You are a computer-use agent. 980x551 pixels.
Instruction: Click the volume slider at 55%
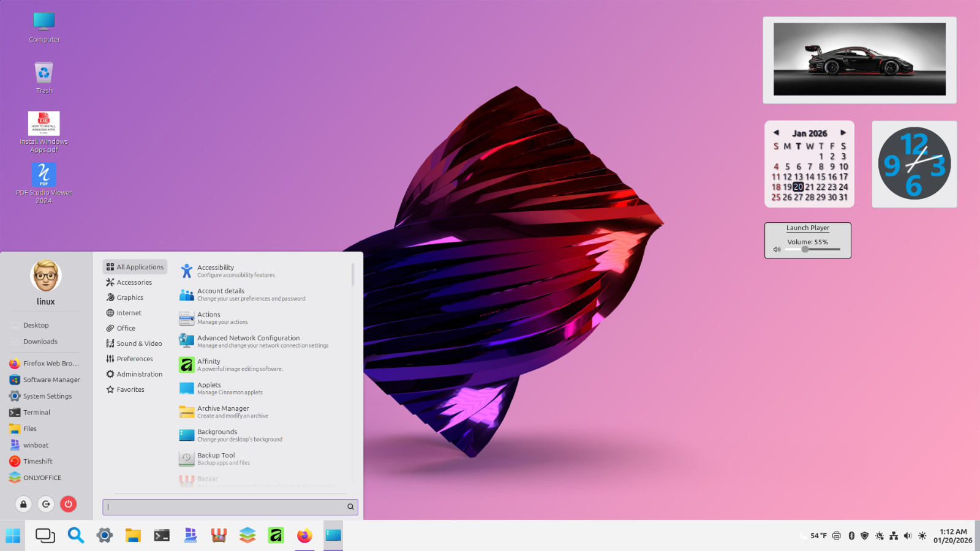(x=812, y=249)
